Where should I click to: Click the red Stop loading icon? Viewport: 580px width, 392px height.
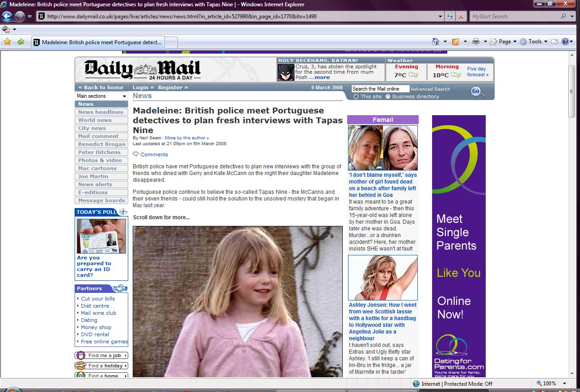coord(461,17)
